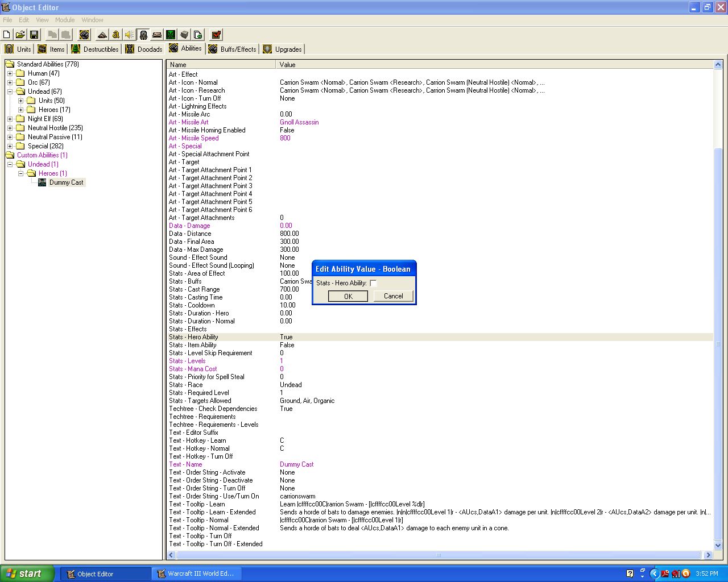Open the Edit menu
728x582 pixels.
(24, 20)
